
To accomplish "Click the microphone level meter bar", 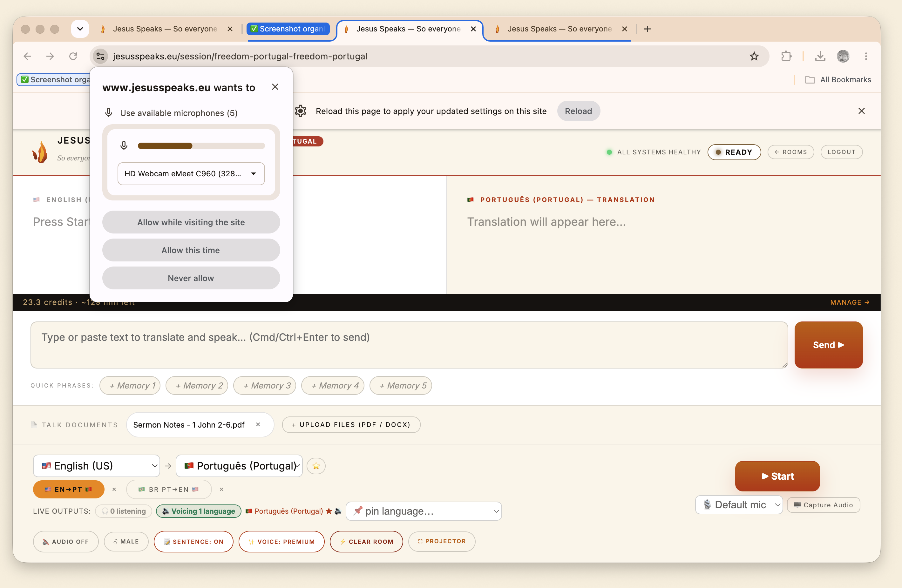I will [x=201, y=146].
